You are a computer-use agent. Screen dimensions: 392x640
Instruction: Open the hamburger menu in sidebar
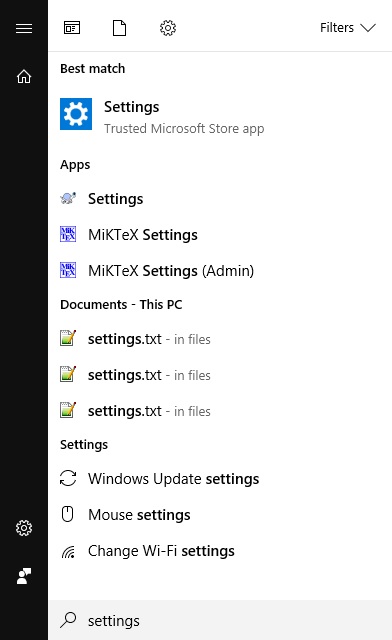(x=24, y=28)
